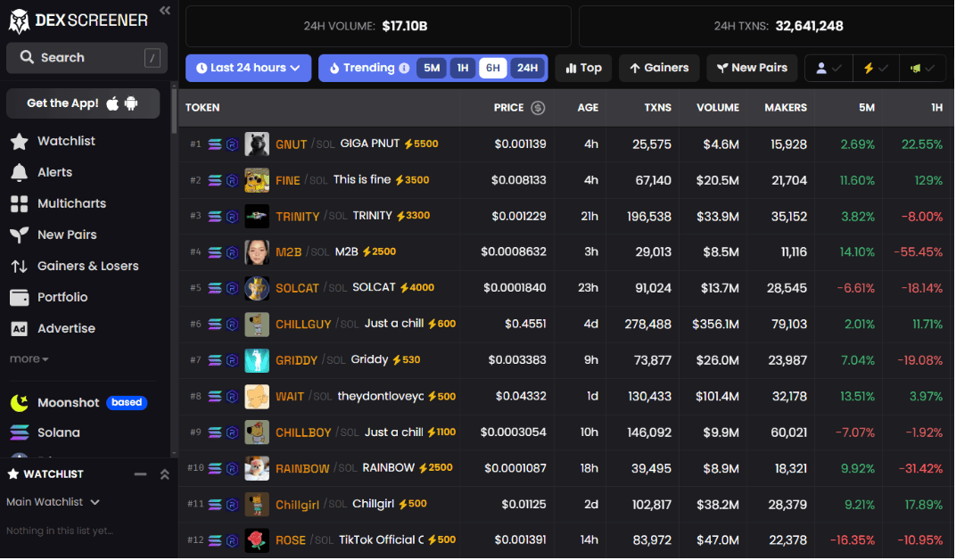Image resolution: width=956 pixels, height=560 pixels.
Task: Click the Get the App button
Action: [x=83, y=103]
